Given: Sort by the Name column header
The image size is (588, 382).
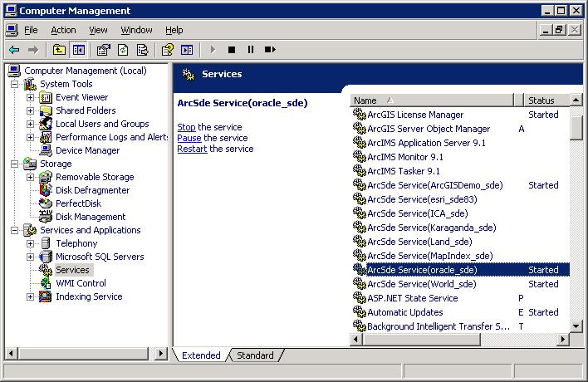Looking at the screenshot, I should (432, 100).
